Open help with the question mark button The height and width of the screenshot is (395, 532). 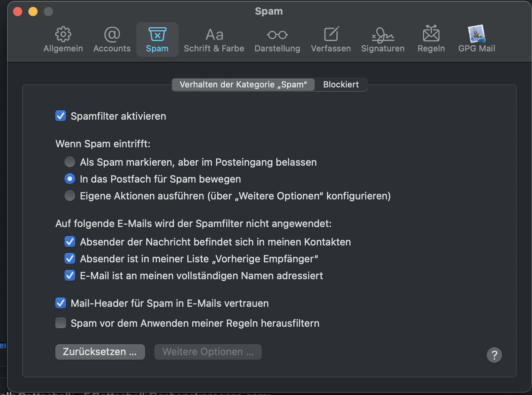click(494, 355)
